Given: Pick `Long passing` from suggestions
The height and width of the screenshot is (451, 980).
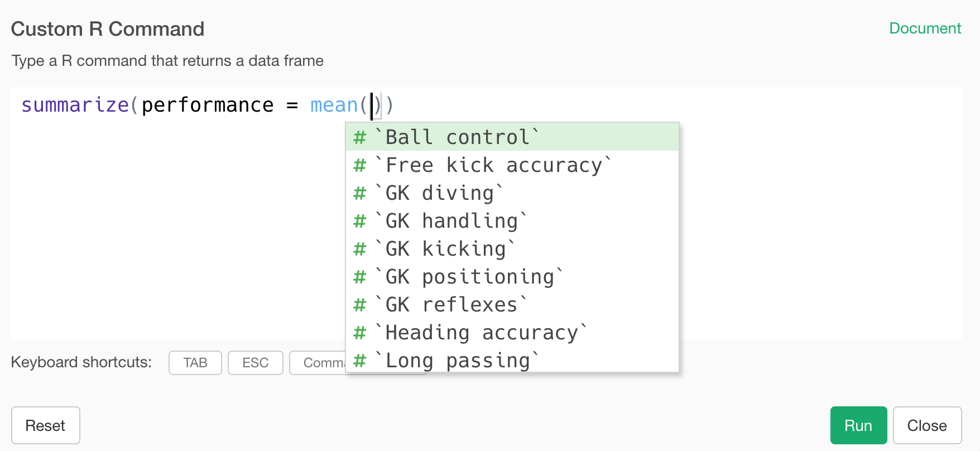Looking at the screenshot, I should pyautogui.click(x=458, y=361).
